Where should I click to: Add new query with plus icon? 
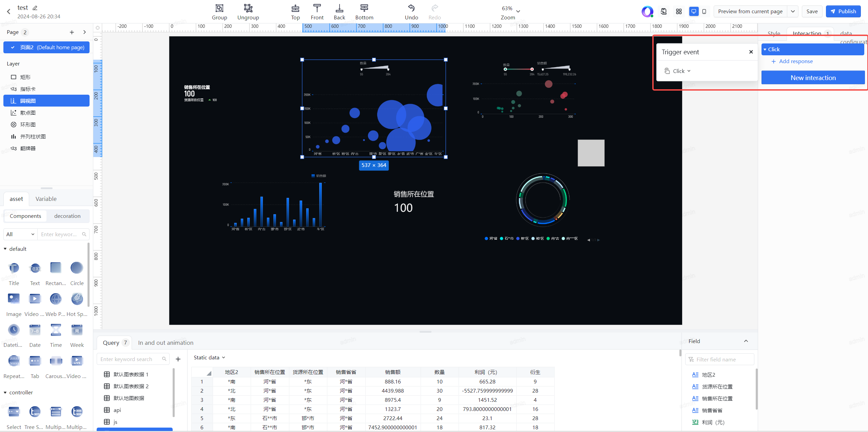pos(178,359)
